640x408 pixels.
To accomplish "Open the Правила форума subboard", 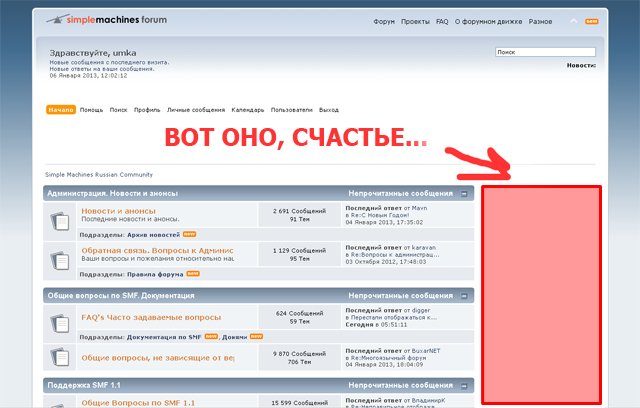I will click(x=155, y=274).
